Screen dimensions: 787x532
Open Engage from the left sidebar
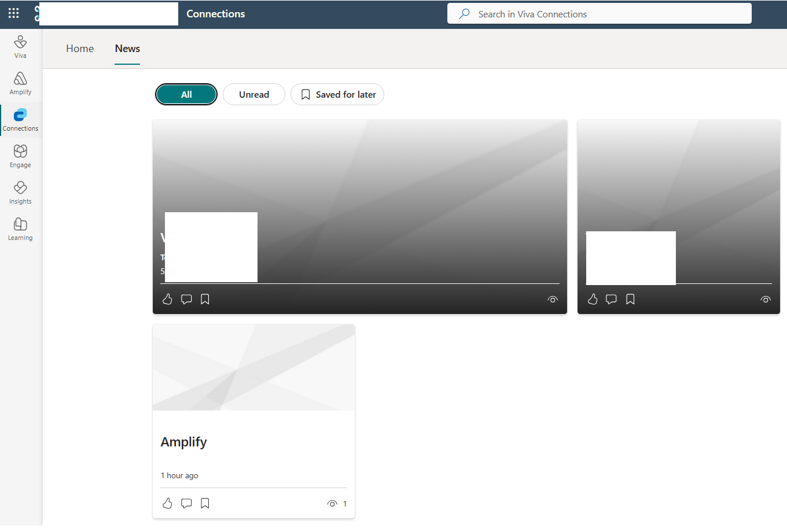click(x=20, y=156)
